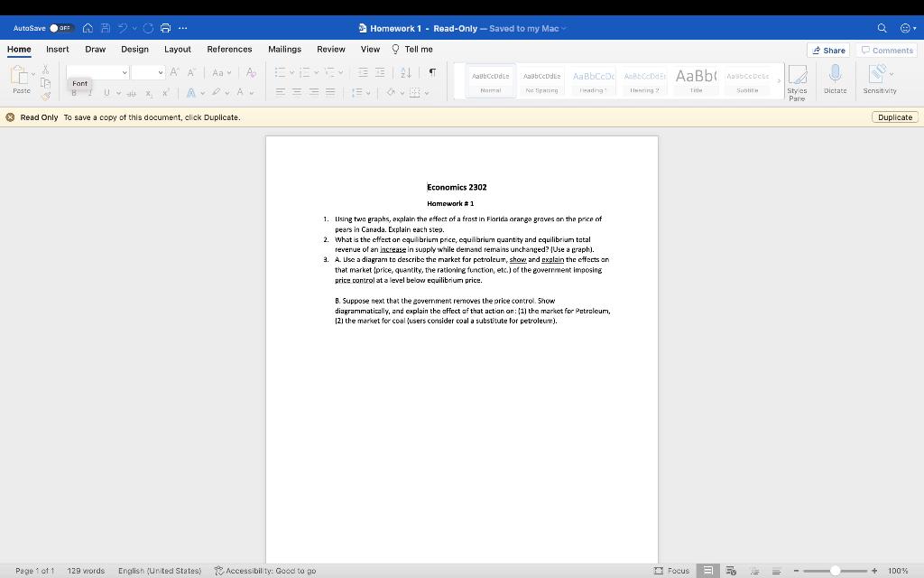This screenshot has width=924, height=578.
Task: Toggle Center alignment
Action: 297,92
